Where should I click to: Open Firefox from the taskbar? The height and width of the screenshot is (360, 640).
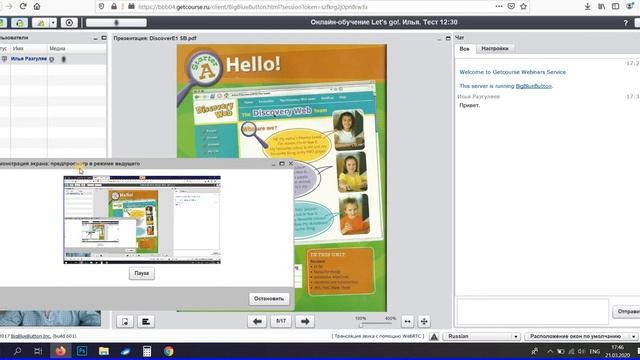click(60, 351)
